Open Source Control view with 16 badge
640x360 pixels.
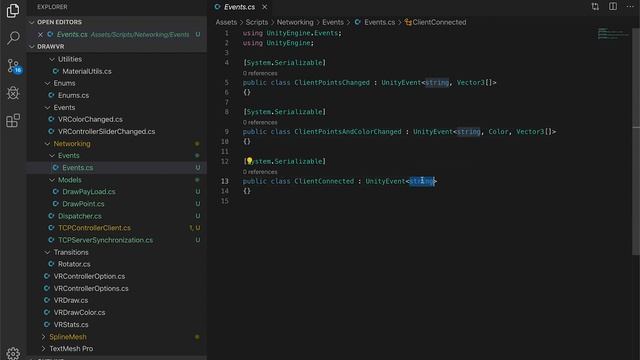coord(13,66)
